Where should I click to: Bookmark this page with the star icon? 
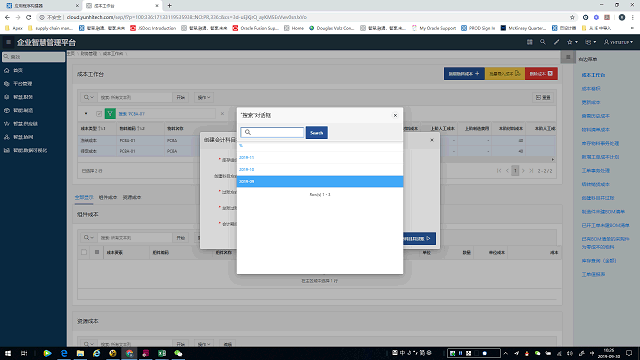(572, 17)
